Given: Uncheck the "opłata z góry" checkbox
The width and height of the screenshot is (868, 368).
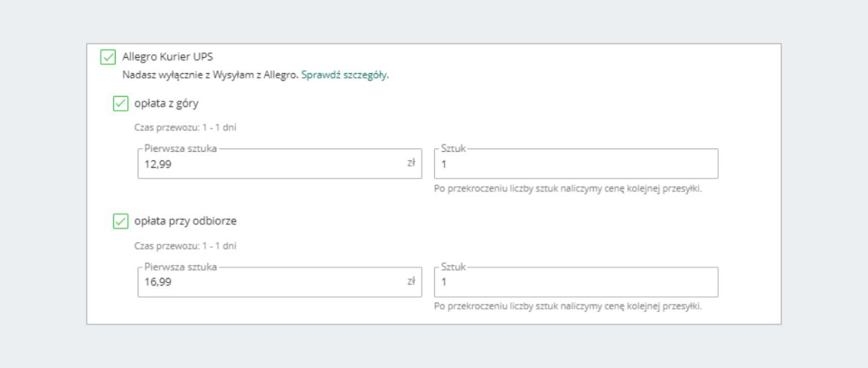Looking at the screenshot, I should pyautogui.click(x=120, y=103).
